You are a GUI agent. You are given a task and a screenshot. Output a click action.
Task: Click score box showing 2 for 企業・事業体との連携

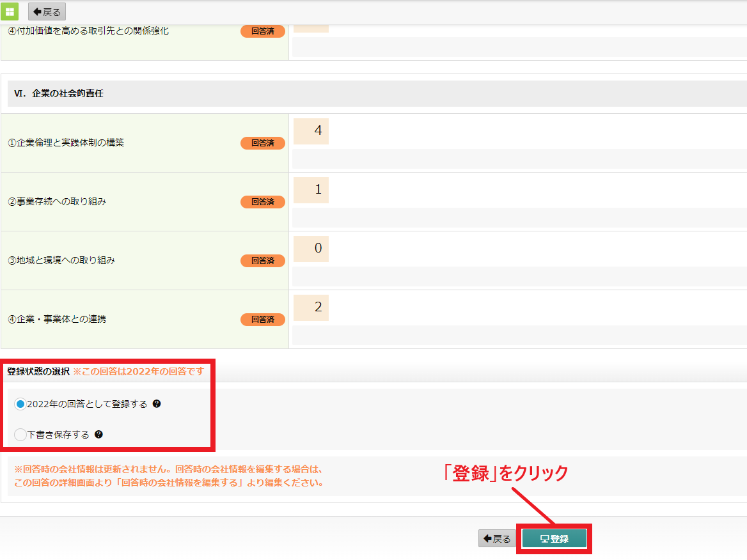point(311,307)
